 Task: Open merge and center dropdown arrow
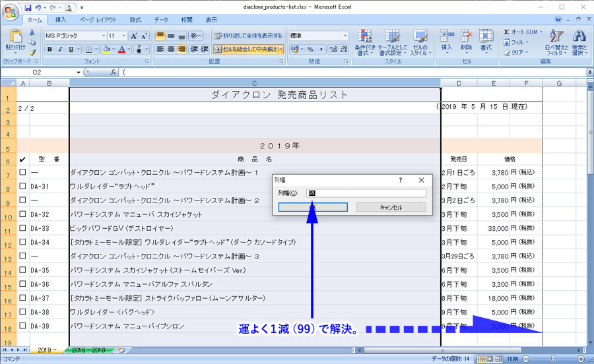pos(280,49)
